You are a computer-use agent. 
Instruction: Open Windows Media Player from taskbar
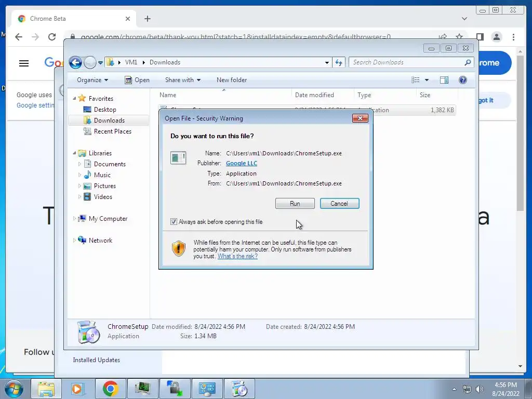tap(77, 389)
